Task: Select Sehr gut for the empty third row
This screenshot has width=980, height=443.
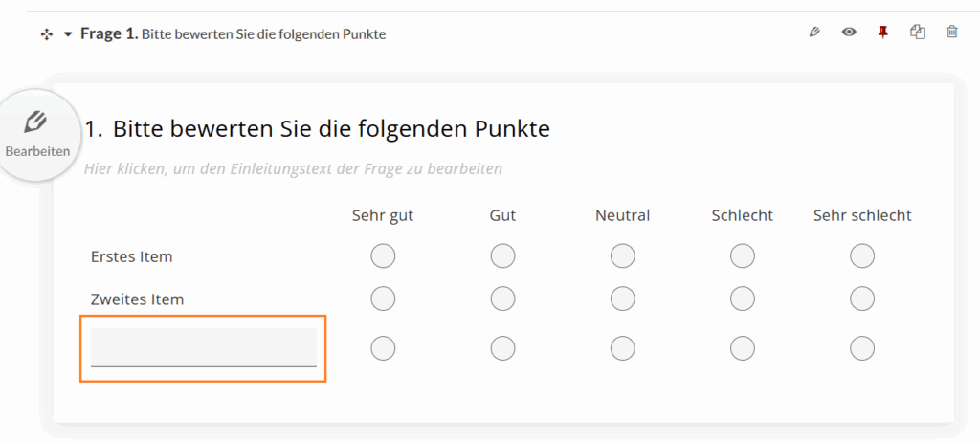Action: (x=383, y=348)
